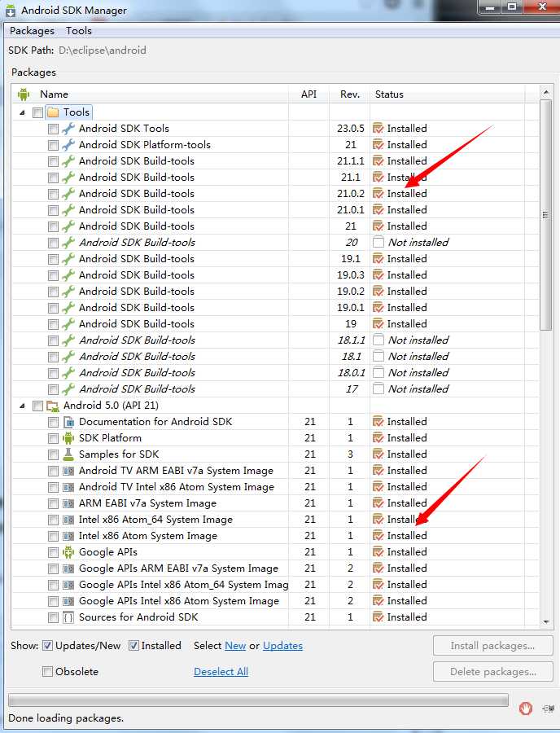Click the wrench icon of Build-tools 17 row
Viewport: 560px width, 733px height.
coord(68,389)
